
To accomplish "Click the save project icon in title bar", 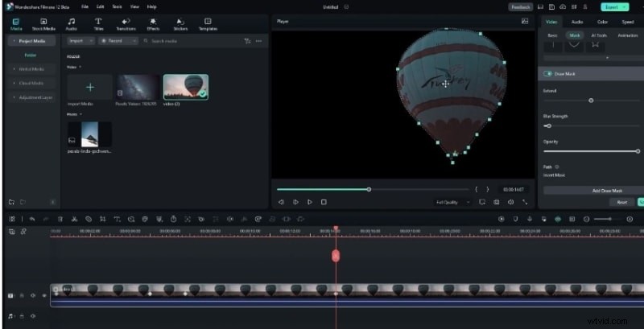I will tap(551, 7).
